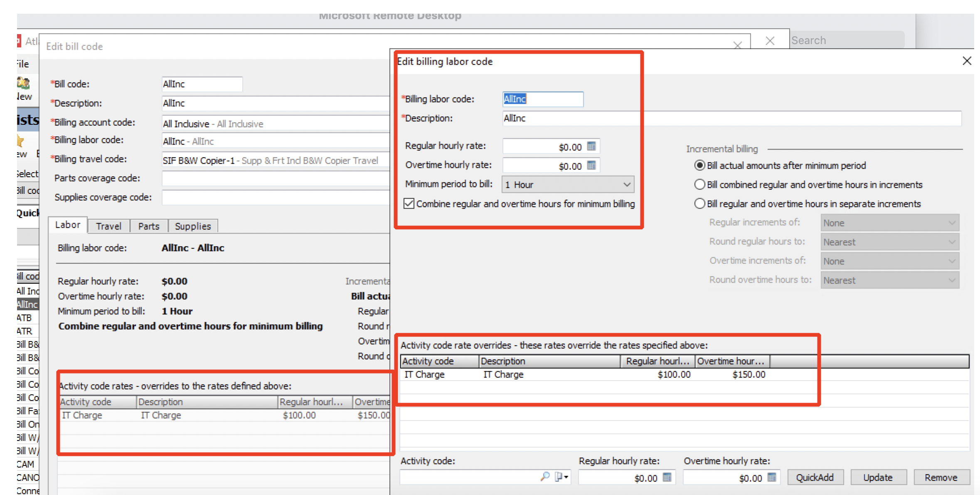Image resolution: width=980 pixels, height=495 pixels.
Task: Open calculator beside bottom Regular hourly rate
Action: (x=667, y=478)
